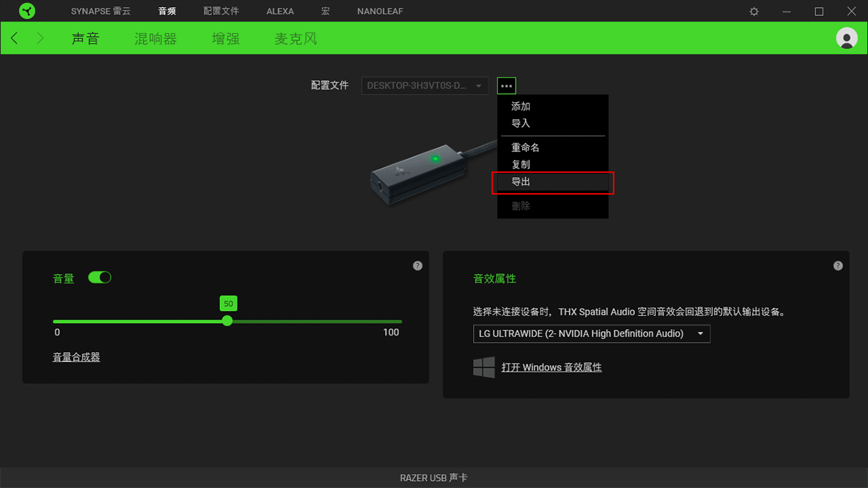868x488 pixels.
Task: Disable the 音量 volume toggle
Action: click(100, 277)
